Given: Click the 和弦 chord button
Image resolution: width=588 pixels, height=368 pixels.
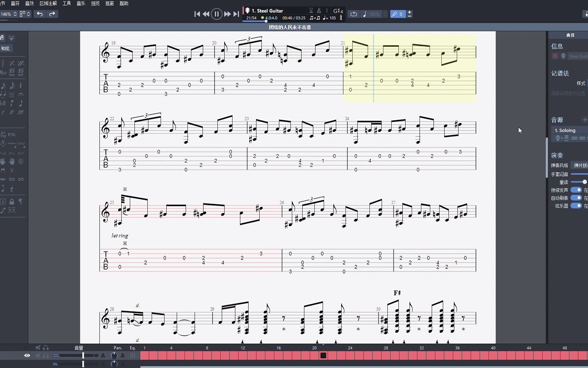Looking at the screenshot, I should click(x=6, y=48).
